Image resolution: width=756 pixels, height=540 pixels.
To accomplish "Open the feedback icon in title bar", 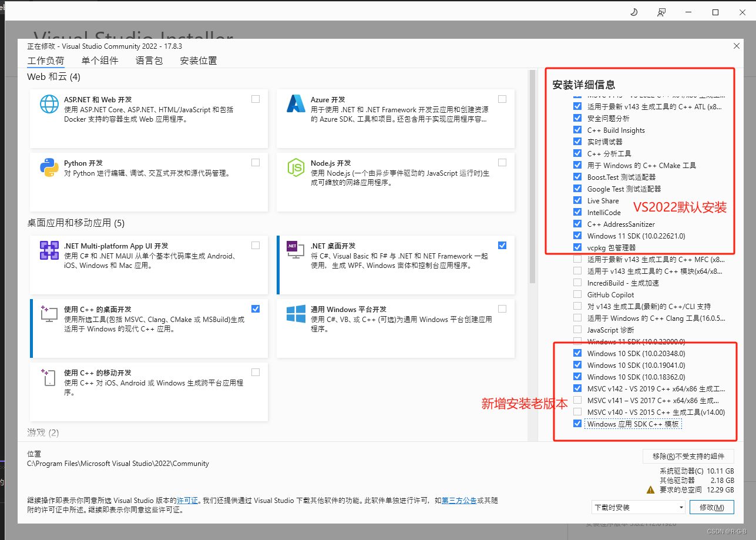I will (x=661, y=12).
